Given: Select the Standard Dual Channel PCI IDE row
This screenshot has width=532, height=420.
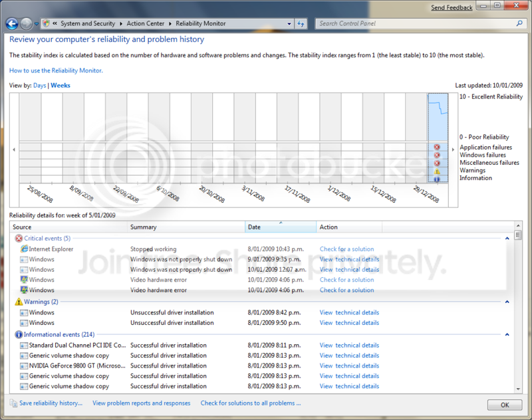Looking at the screenshot, I should pyautogui.click(x=262, y=346).
